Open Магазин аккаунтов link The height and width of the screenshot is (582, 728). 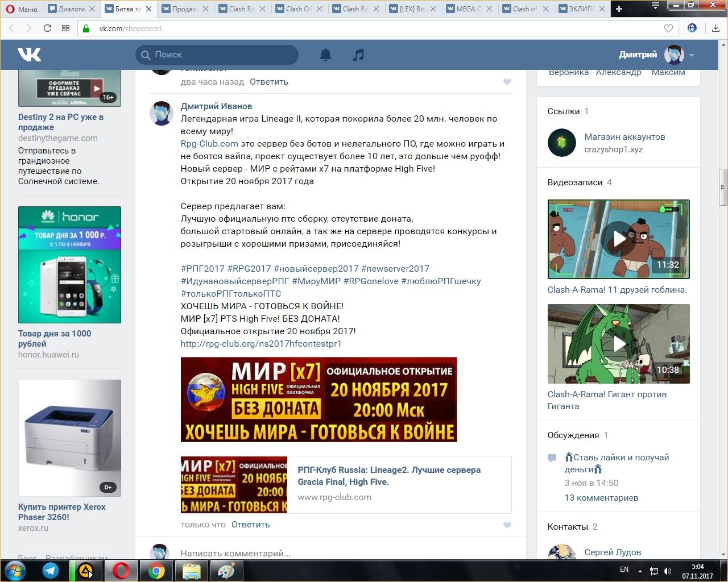point(624,137)
